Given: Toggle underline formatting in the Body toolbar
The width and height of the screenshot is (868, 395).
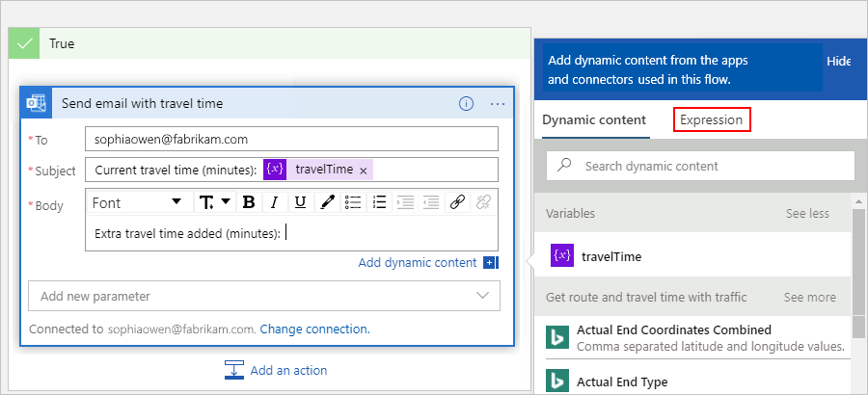Looking at the screenshot, I should [x=300, y=203].
